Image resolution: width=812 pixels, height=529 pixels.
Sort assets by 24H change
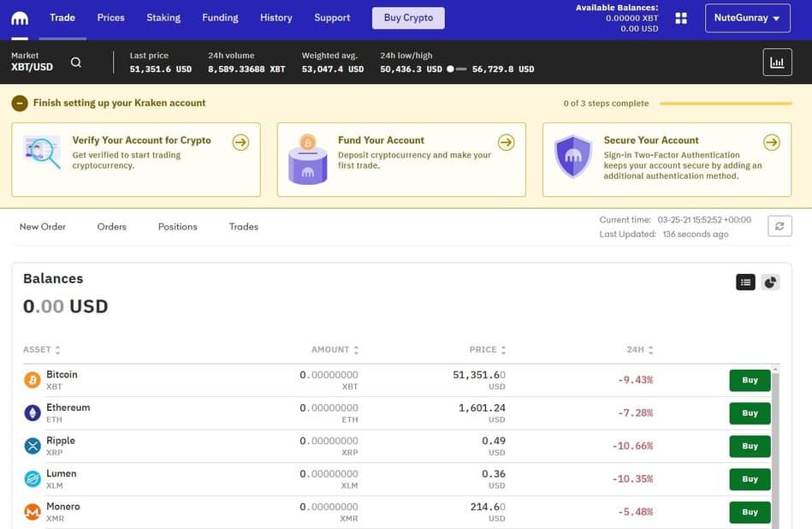(x=640, y=349)
